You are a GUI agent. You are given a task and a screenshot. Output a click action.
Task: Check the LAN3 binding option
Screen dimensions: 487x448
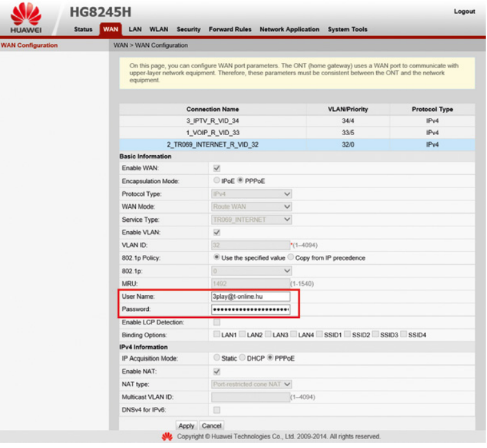pos(268,334)
